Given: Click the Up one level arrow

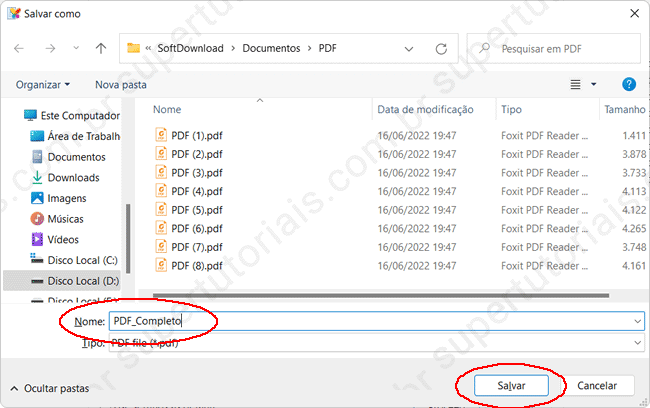Looking at the screenshot, I should pyautogui.click(x=101, y=48).
